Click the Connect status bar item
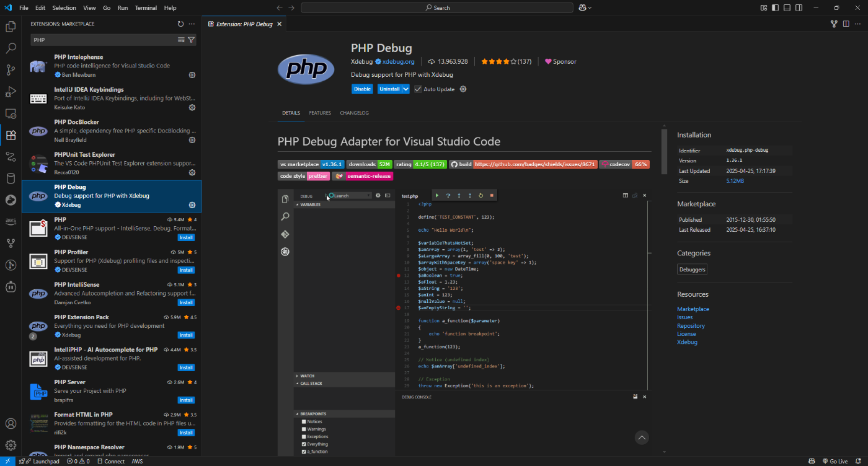 [111, 461]
